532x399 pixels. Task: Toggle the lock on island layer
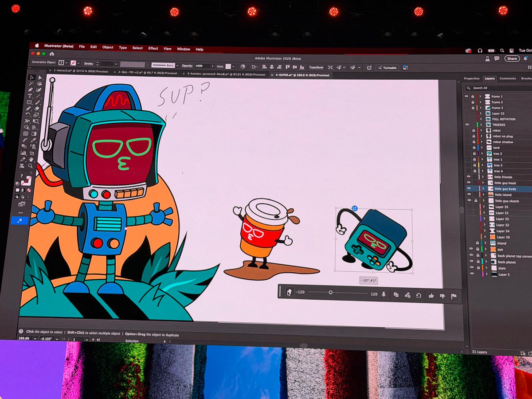pyautogui.click(x=477, y=243)
